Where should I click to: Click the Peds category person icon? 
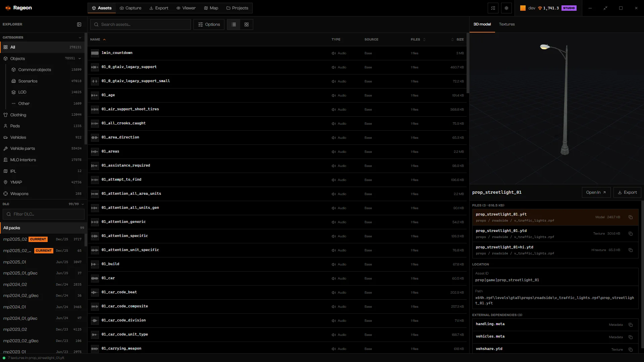click(x=5, y=126)
